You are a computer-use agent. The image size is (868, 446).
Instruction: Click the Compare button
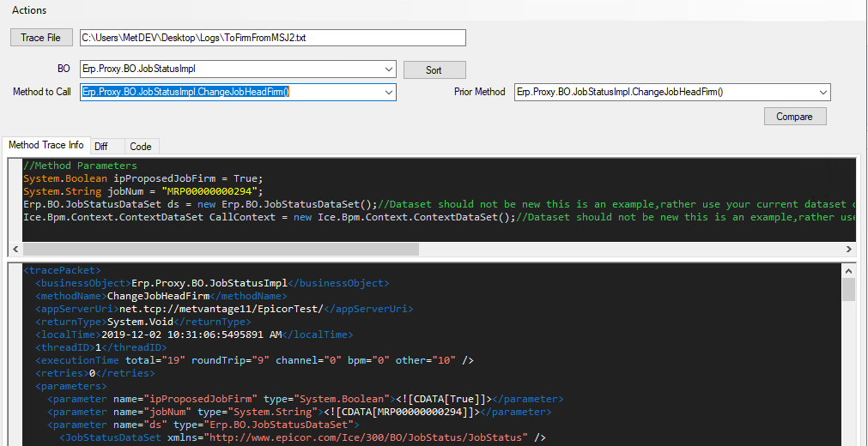pyautogui.click(x=795, y=116)
